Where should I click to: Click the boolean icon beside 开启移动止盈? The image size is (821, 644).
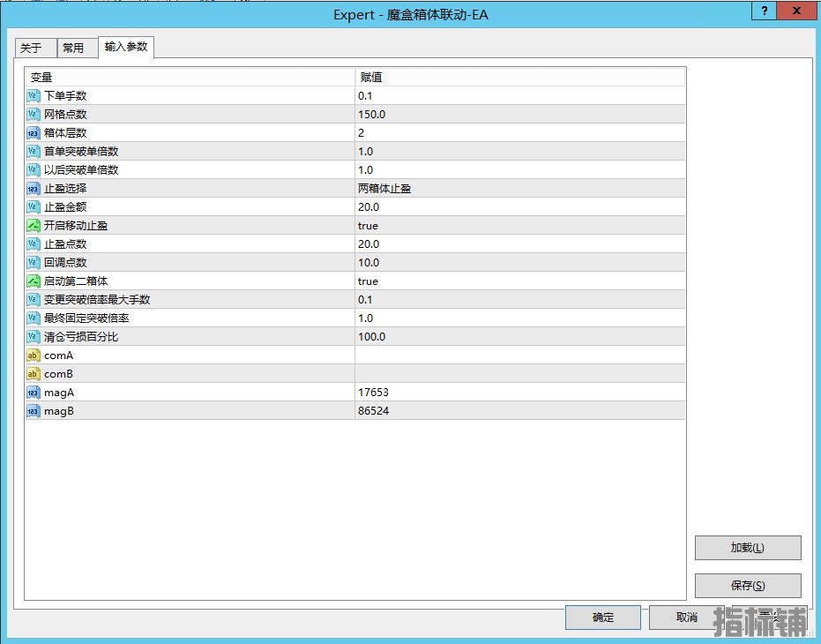(x=33, y=225)
